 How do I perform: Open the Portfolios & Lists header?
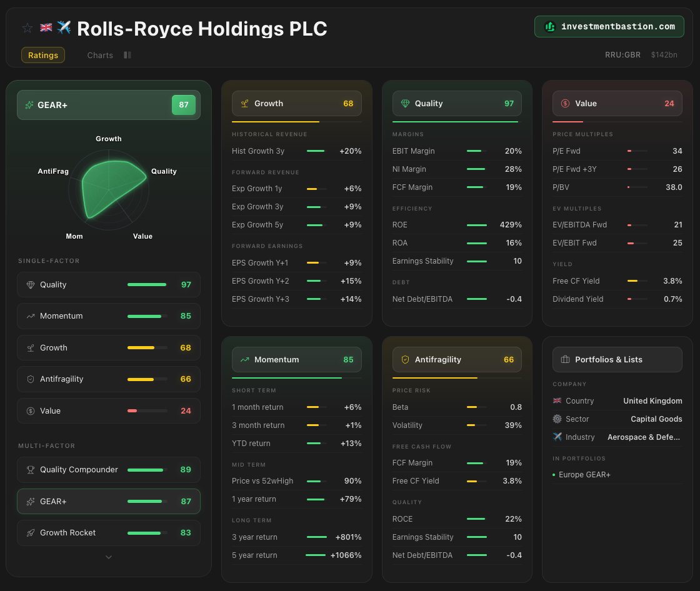(617, 360)
